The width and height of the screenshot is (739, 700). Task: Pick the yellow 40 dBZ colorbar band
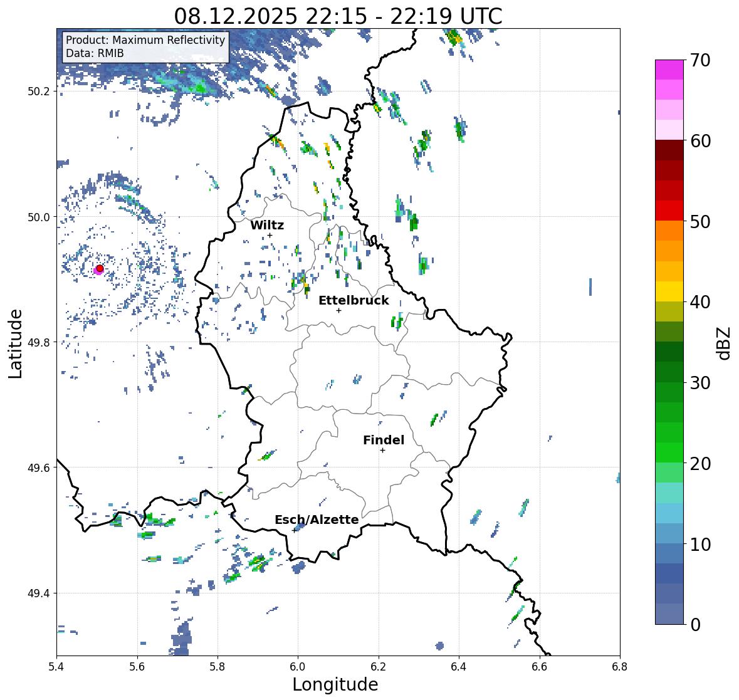669,291
